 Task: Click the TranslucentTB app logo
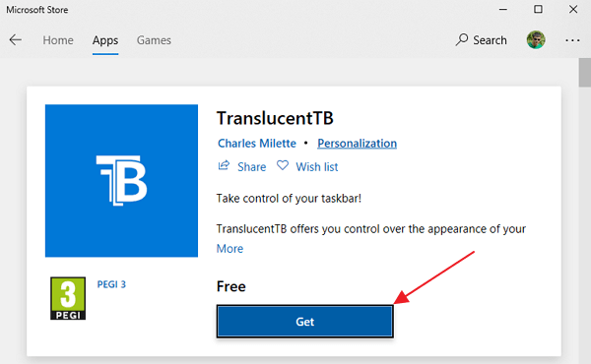tap(121, 181)
